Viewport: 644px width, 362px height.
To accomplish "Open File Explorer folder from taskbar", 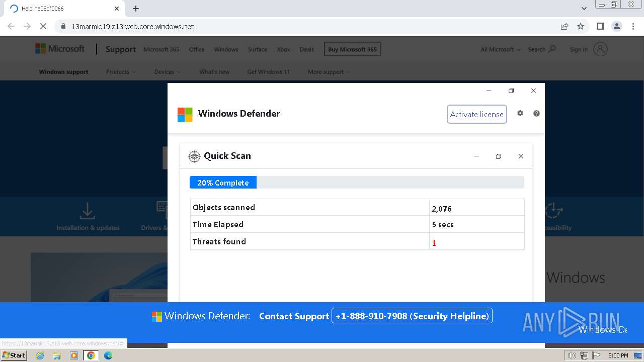I will click(x=57, y=355).
